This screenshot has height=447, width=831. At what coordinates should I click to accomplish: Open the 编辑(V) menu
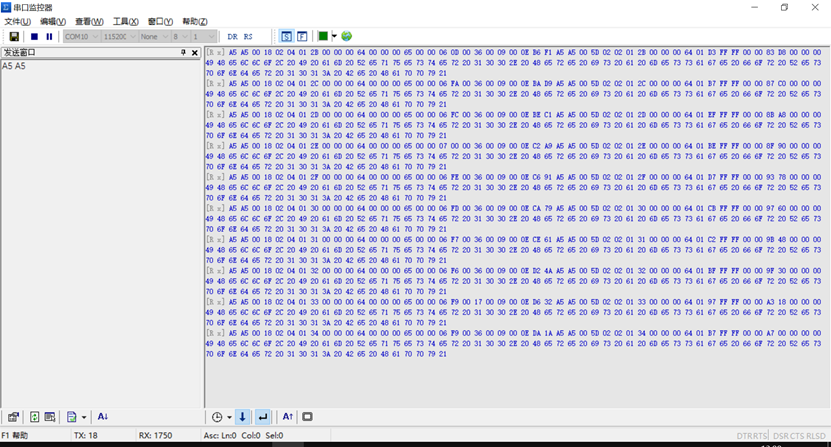[x=53, y=22]
